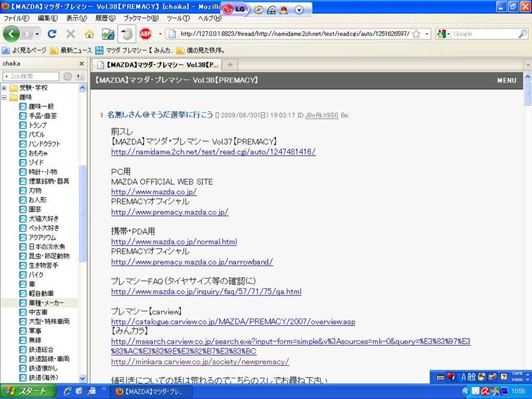The height and width of the screenshot is (399, 532).
Task: Click the page scrollbar up arrow
Action: [x=527, y=76]
